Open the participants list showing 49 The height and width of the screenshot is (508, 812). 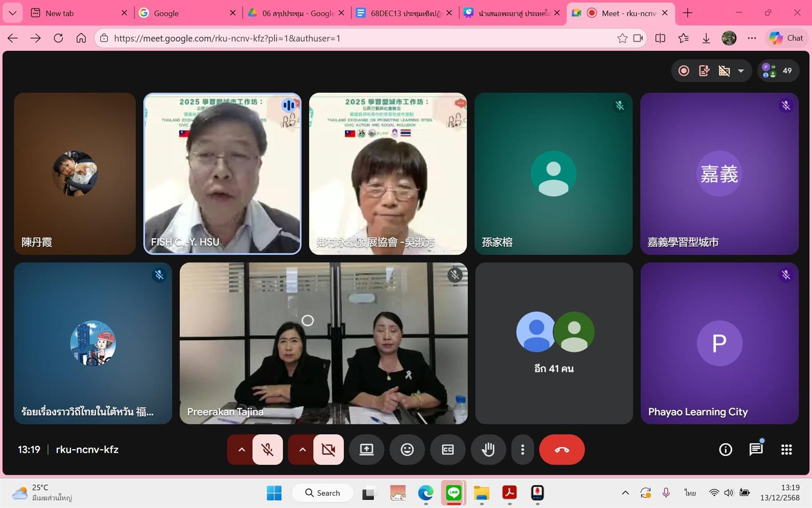(778, 71)
